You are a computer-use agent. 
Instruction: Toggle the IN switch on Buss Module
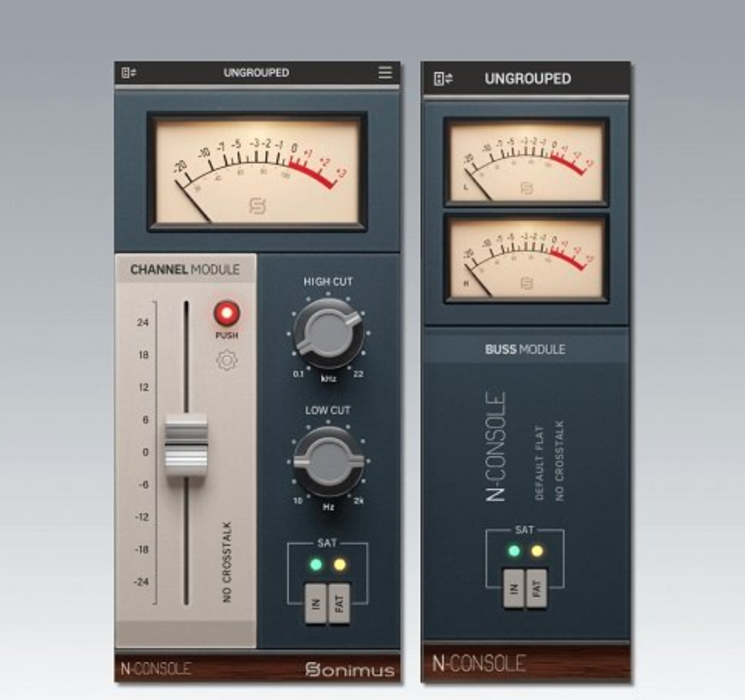513,588
